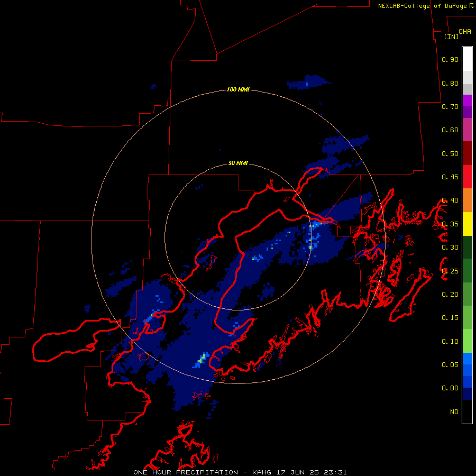476x476 pixels.
Task: Pick the pink swatch beside 0.60
Action: pyautogui.click(x=467, y=130)
